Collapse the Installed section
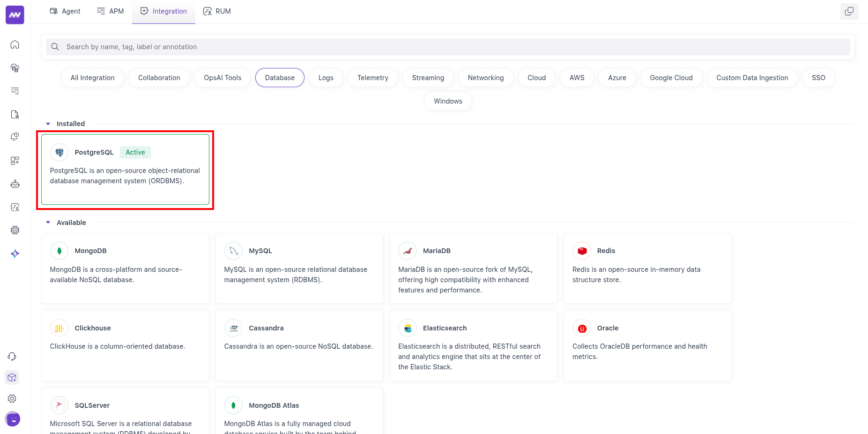The height and width of the screenshot is (434, 868). pyautogui.click(x=48, y=123)
